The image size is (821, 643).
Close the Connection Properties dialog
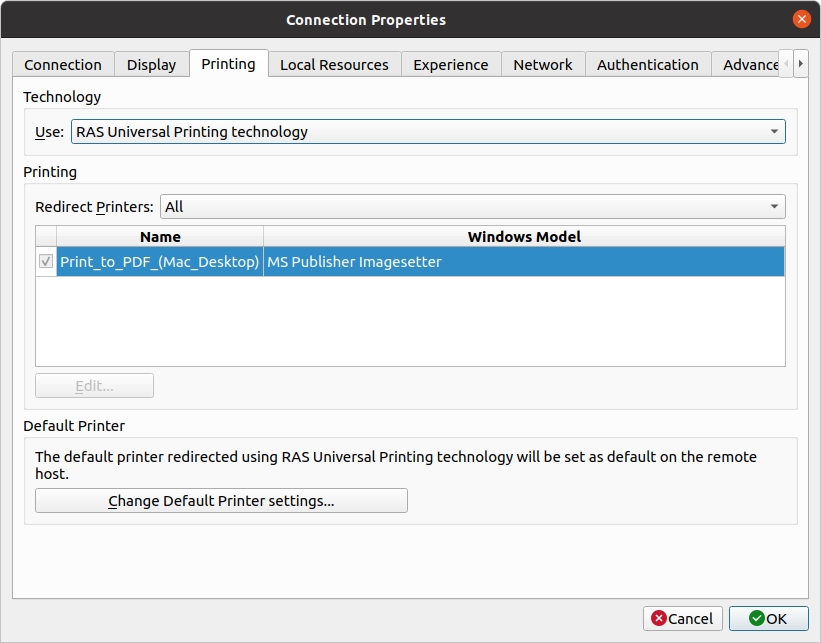click(801, 19)
